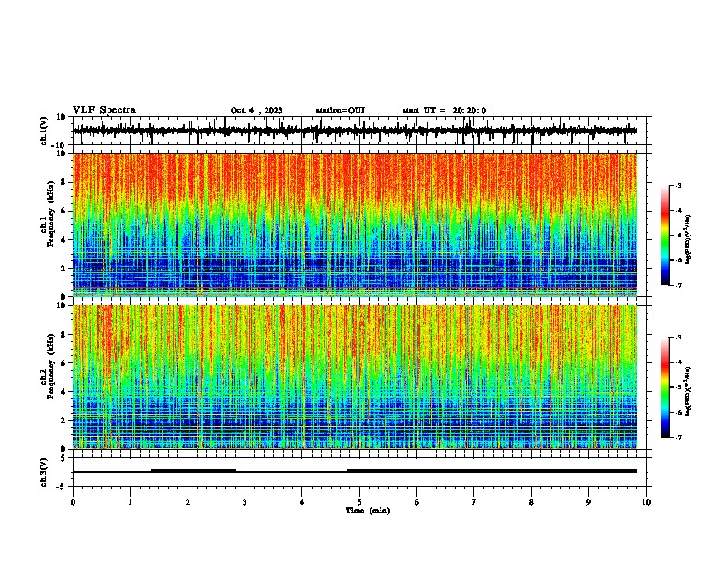This screenshot has height=563, width=728.
Task: Click time axis tick label "2"
Action: click(188, 502)
